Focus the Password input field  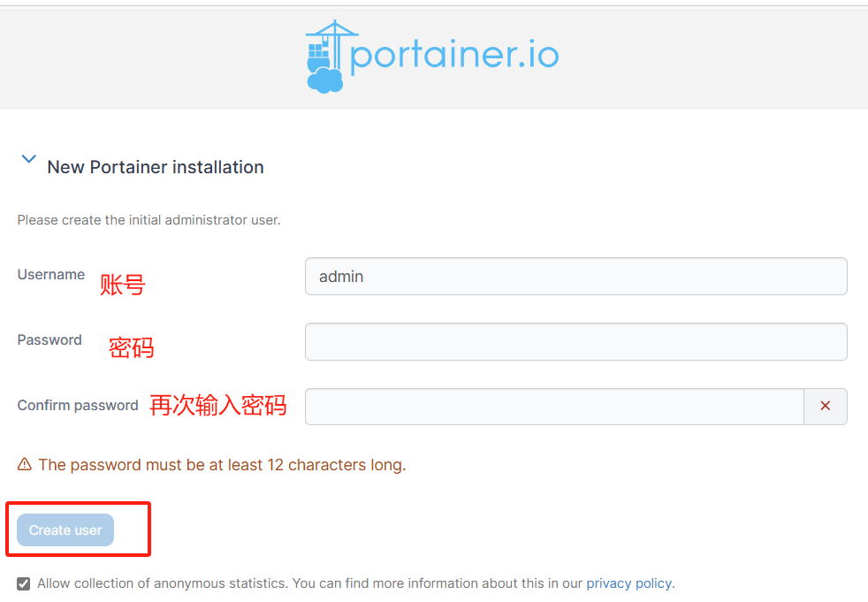coord(575,342)
